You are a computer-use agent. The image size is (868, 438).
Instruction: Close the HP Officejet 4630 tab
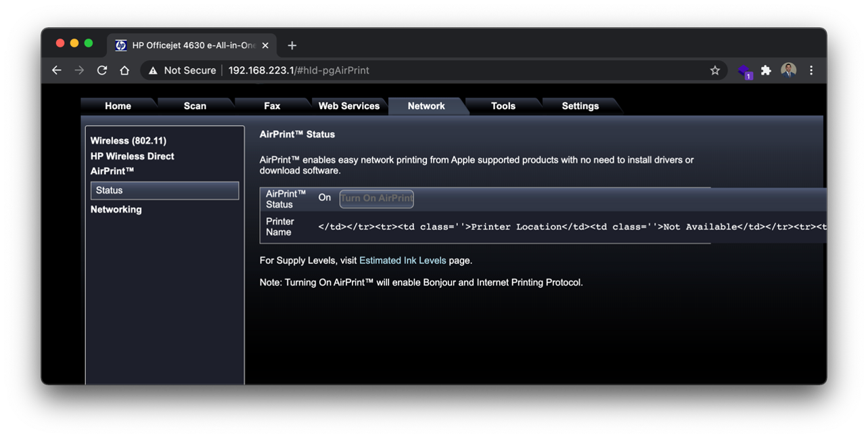click(x=265, y=45)
